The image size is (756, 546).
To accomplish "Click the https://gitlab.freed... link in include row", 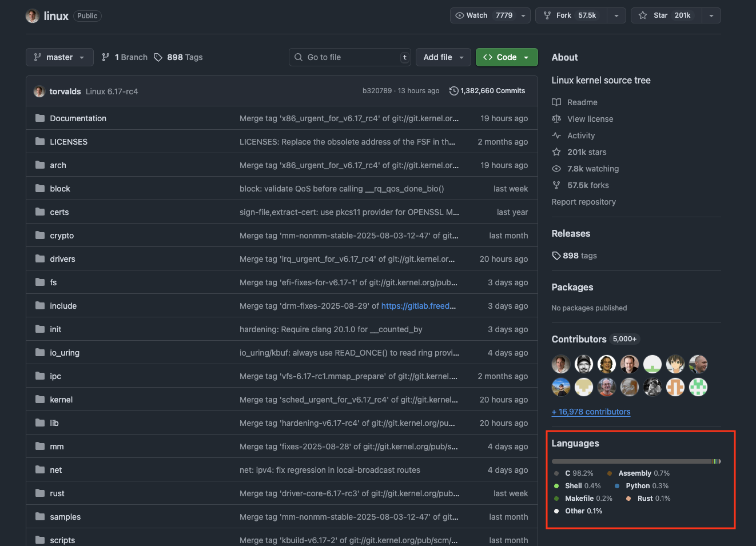I will [419, 306].
